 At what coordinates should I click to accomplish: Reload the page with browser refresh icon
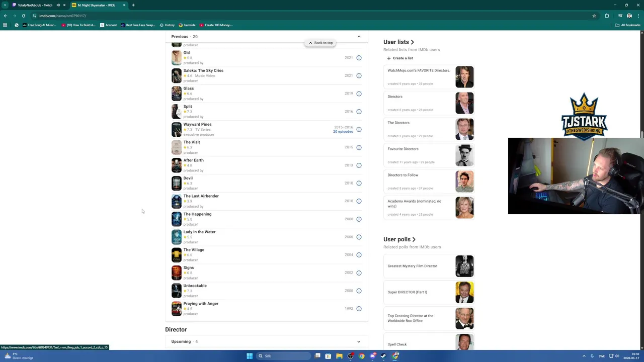point(24,16)
